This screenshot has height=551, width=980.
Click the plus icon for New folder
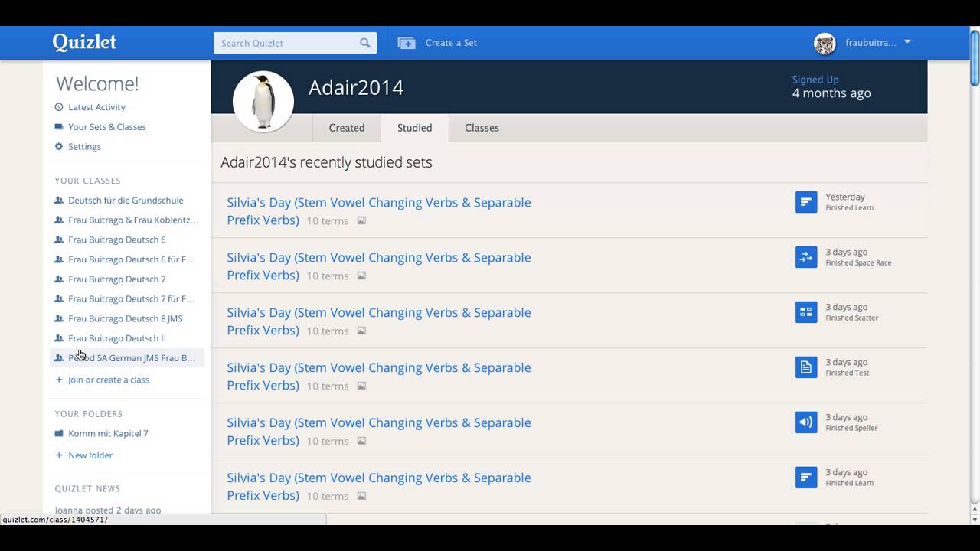point(59,455)
